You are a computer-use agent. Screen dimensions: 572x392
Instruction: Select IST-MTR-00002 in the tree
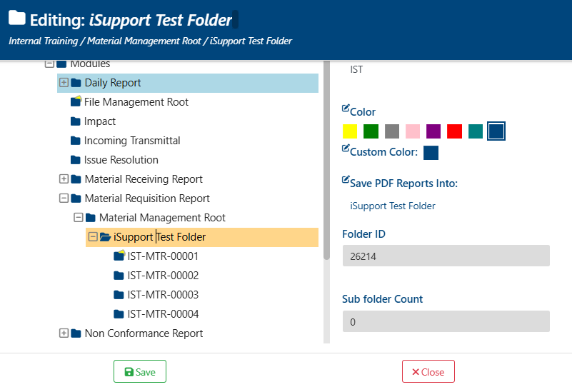tap(163, 276)
